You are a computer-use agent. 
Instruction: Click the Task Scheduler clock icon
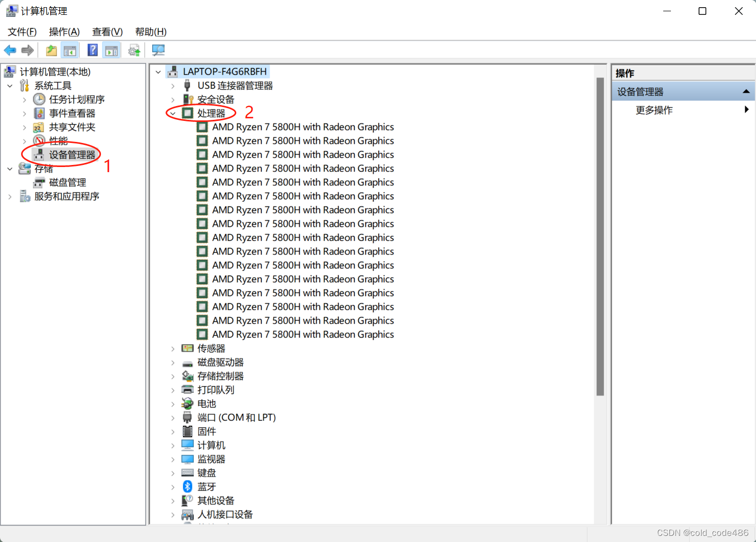(x=39, y=99)
